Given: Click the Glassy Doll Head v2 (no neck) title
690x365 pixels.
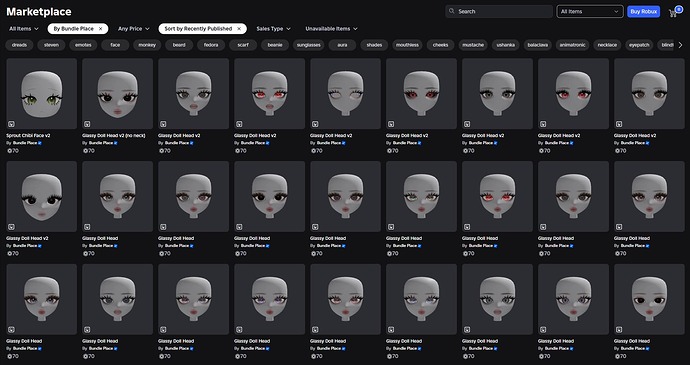Looking at the screenshot, I should pyautogui.click(x=114, y=136).
